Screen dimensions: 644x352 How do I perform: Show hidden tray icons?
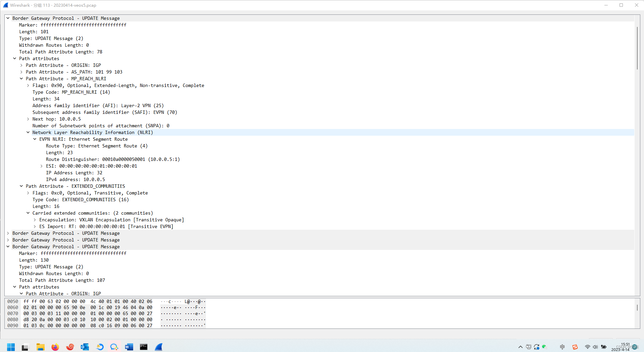(520, 347)
